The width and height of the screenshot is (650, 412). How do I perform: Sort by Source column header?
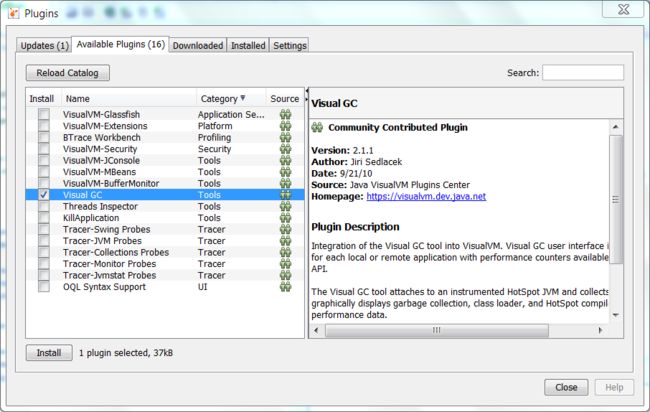285,99
